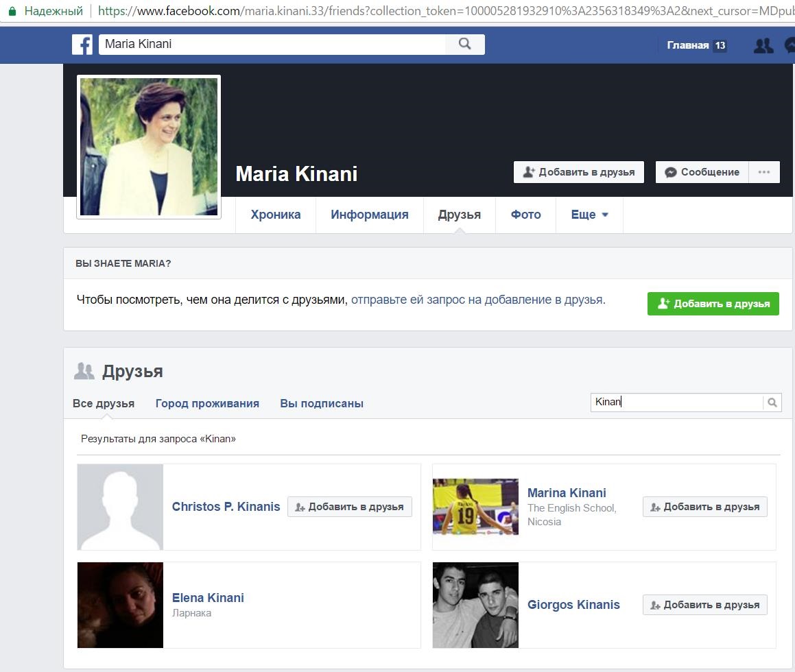Click The English School, Nicosia text
Image resolution: width=795 pixels, height=672 pixels.
pyautogui.click(x=572, y=515)
